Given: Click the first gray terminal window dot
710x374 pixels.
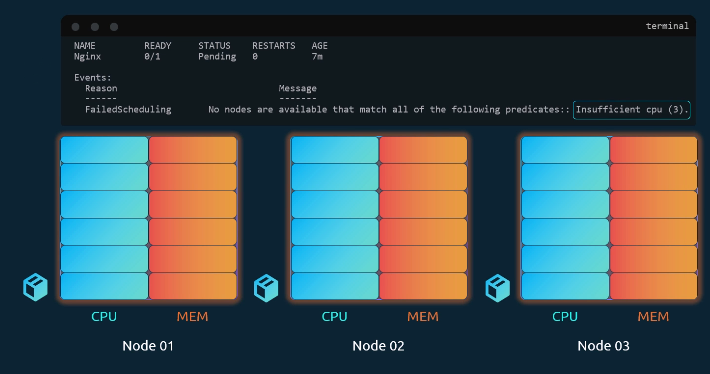Looking at the screenshot, I should point(76,27).
